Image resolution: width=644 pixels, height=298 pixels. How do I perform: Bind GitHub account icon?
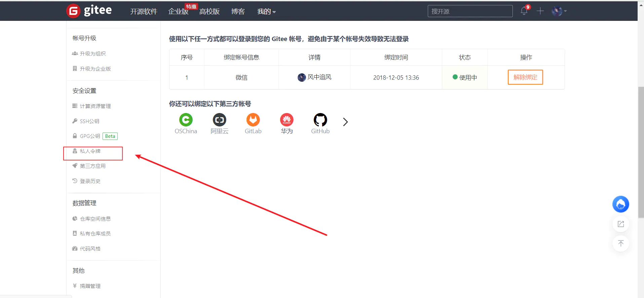coord(320,120)
